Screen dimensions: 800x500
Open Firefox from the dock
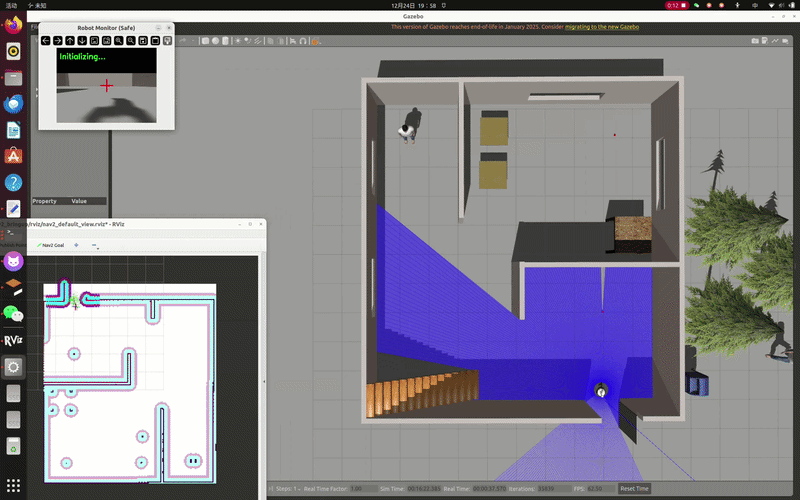pos(13,25)
